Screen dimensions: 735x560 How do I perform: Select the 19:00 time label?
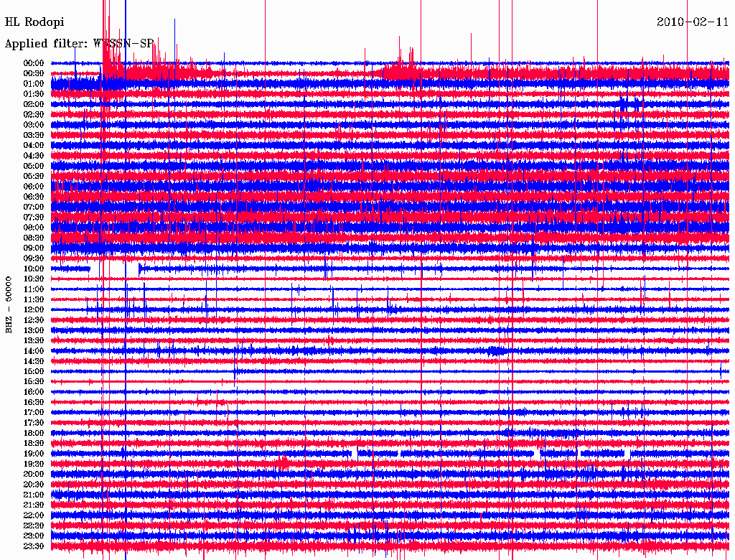(x=34, y=454)
